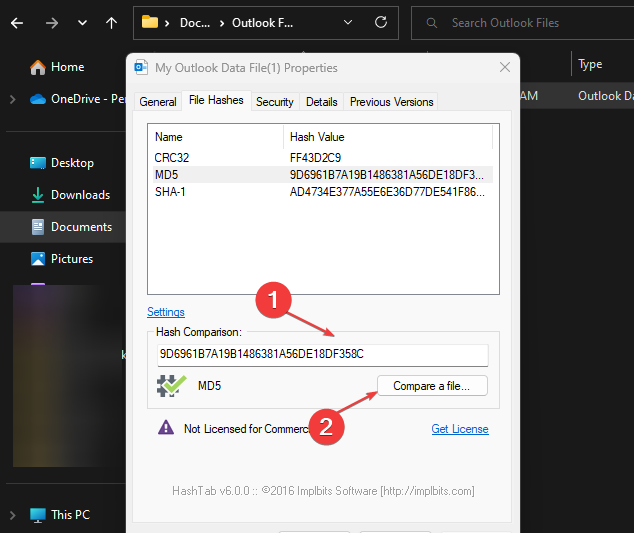
Task: Click the search magnifier icon
Action: click(432, 23)
